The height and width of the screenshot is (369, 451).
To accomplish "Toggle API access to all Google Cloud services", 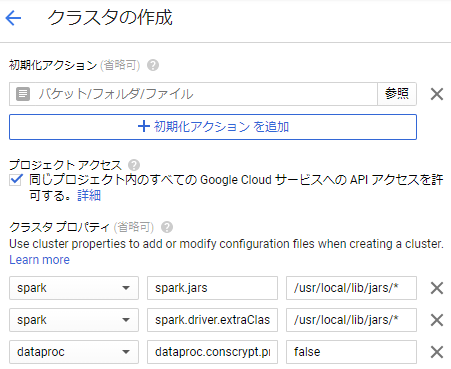I will click(x=16, y=180).
